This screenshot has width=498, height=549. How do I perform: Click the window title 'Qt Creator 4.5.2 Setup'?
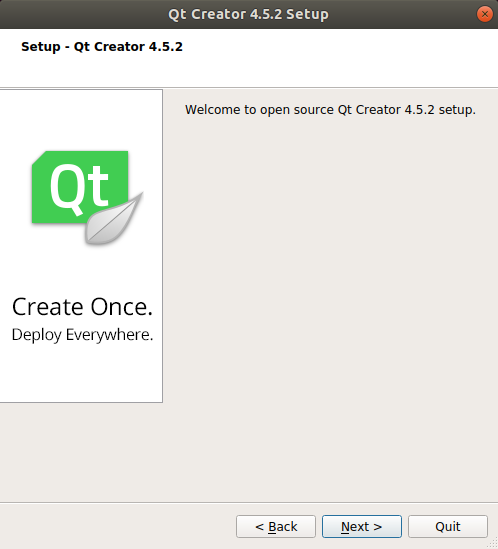point(248,14)
